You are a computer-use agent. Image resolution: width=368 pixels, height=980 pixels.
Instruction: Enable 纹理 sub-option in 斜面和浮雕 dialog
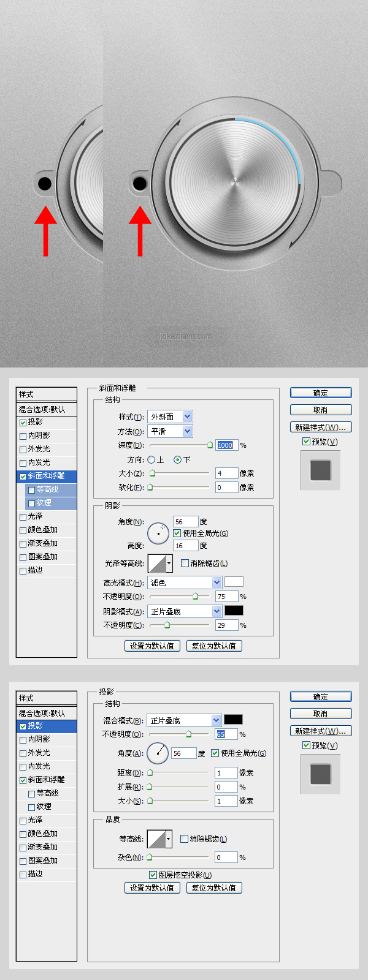31,503
